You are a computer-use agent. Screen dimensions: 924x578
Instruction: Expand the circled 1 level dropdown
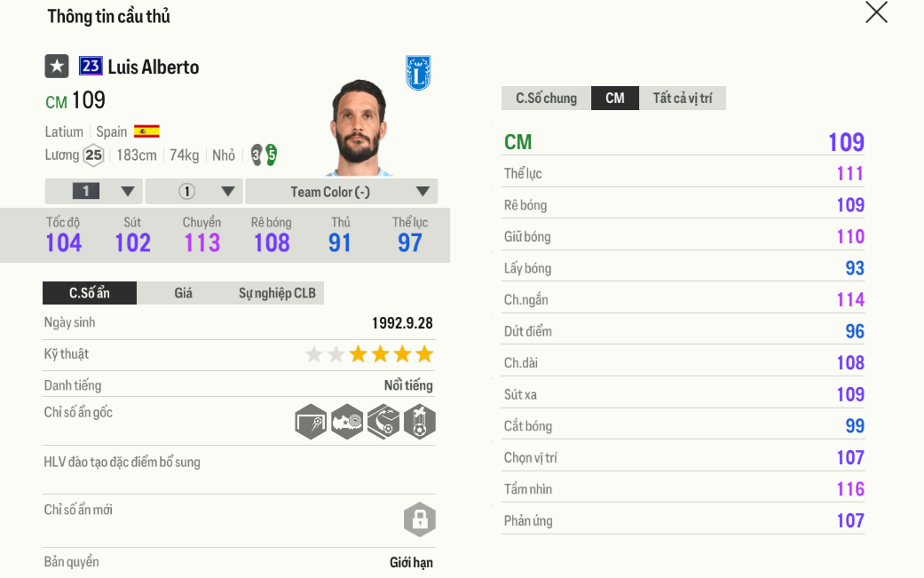click(193, 191)
